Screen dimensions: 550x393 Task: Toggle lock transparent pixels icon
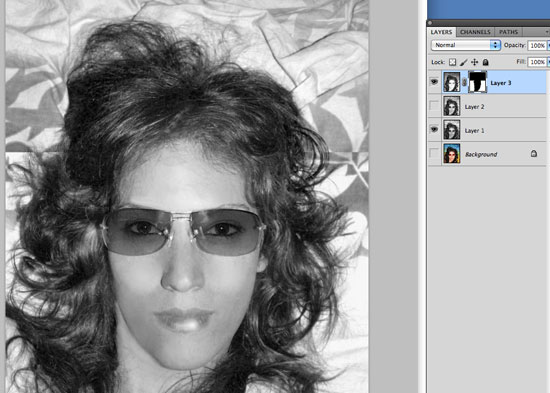coord(452,62)
